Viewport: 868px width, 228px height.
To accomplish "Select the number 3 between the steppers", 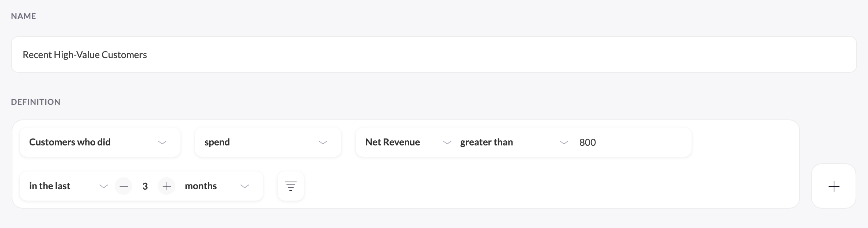I will pos(145,186).
